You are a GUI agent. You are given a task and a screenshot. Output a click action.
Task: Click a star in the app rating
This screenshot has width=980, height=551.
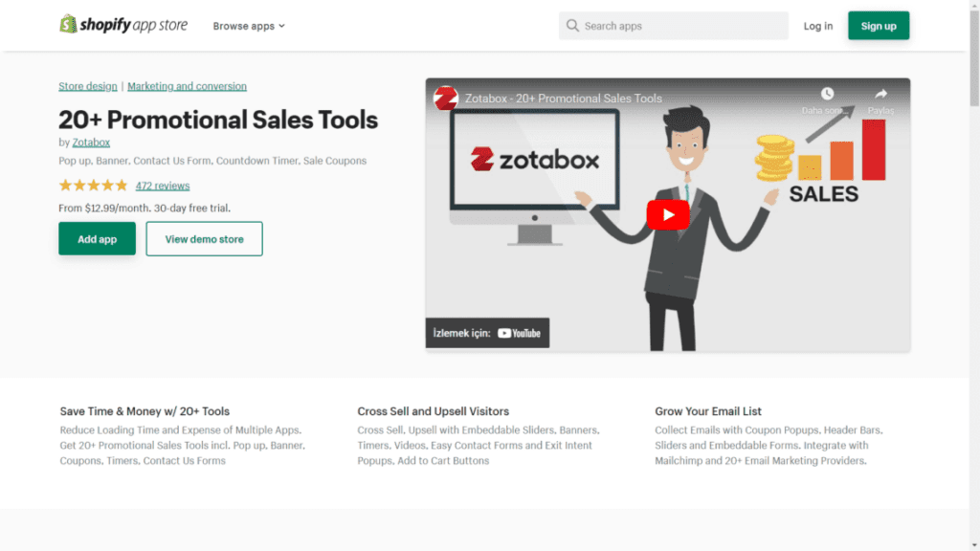tap(93, 185)
